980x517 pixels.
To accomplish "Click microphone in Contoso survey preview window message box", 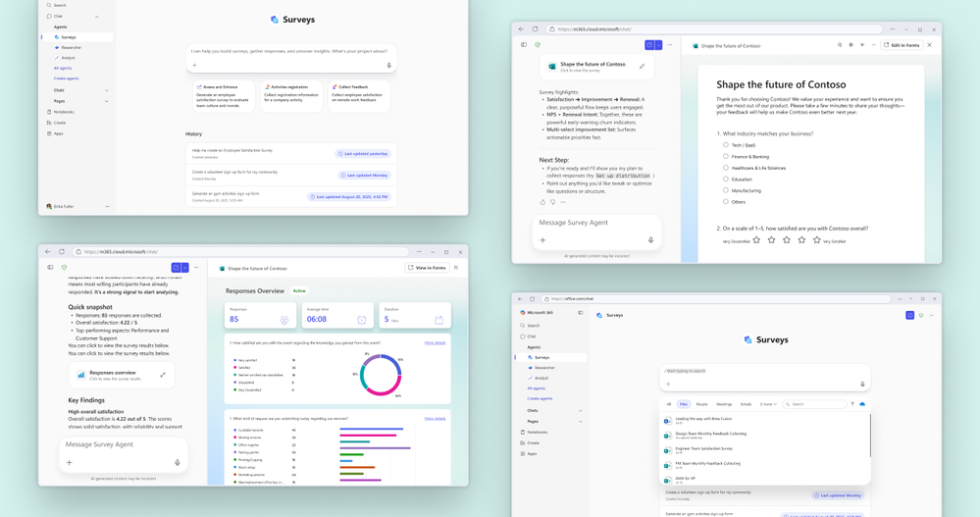I will click(650, 240).
